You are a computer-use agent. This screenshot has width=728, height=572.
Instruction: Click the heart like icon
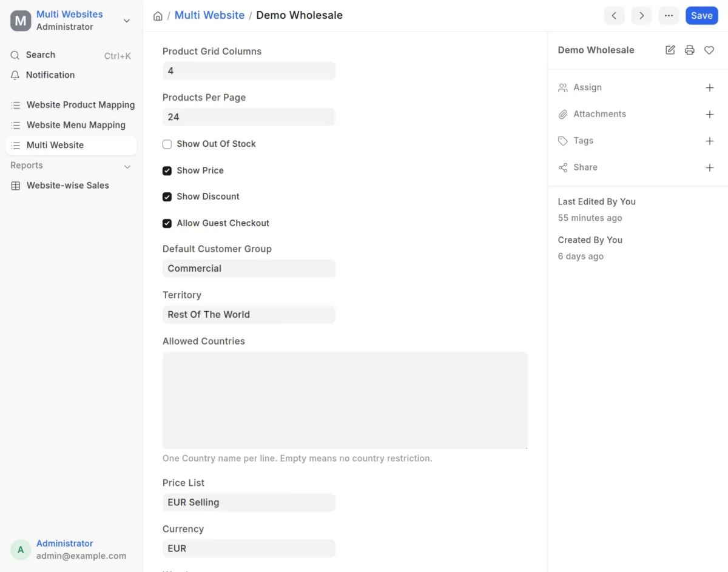(x=709, y=50)
